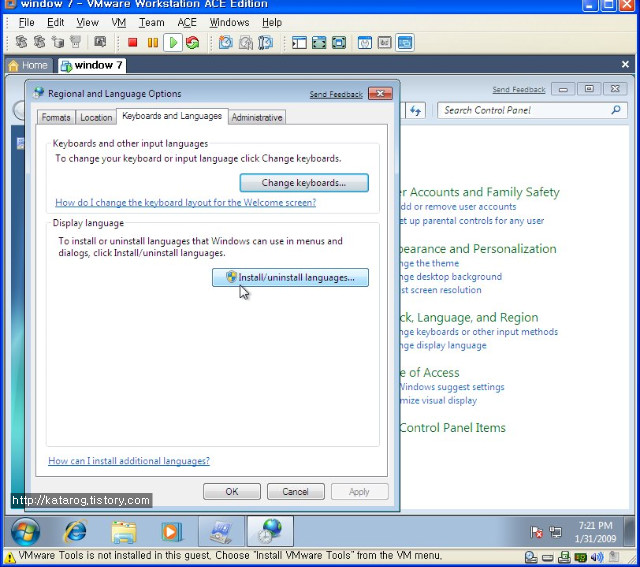640x567 pixels.
Task: Switch to the Location tab
Action: click(96, 118)
